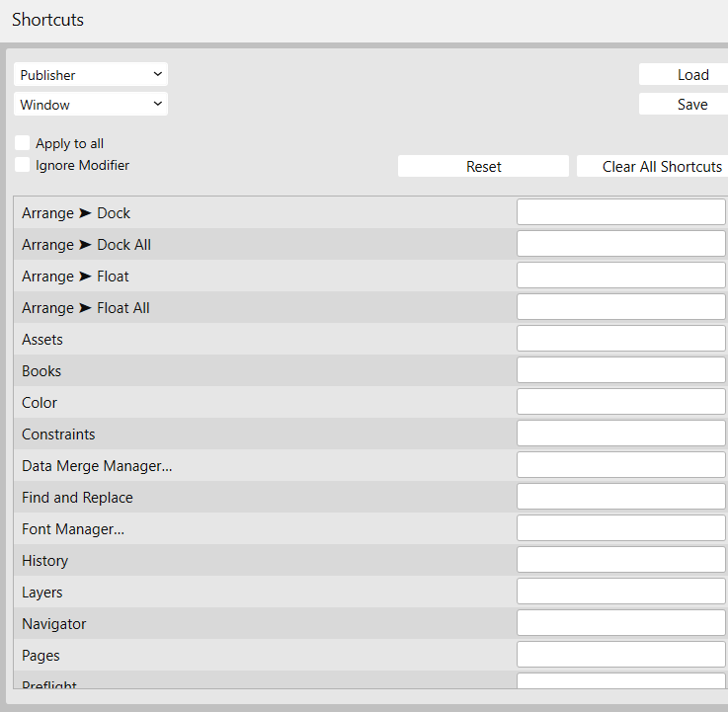Select Data Merge Manager shortcut field
Image resolution: width=728 pixels, height=712 pixels.
[620, 465]
